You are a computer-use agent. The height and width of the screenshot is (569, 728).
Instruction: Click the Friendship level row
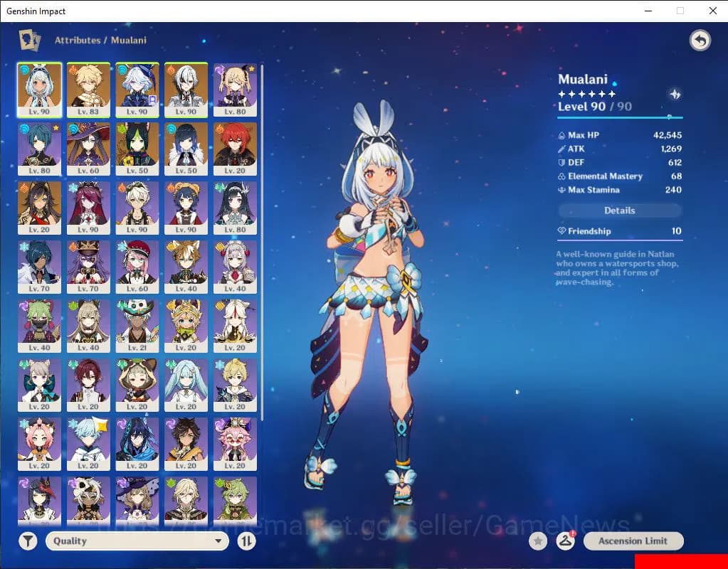[620, 230]
